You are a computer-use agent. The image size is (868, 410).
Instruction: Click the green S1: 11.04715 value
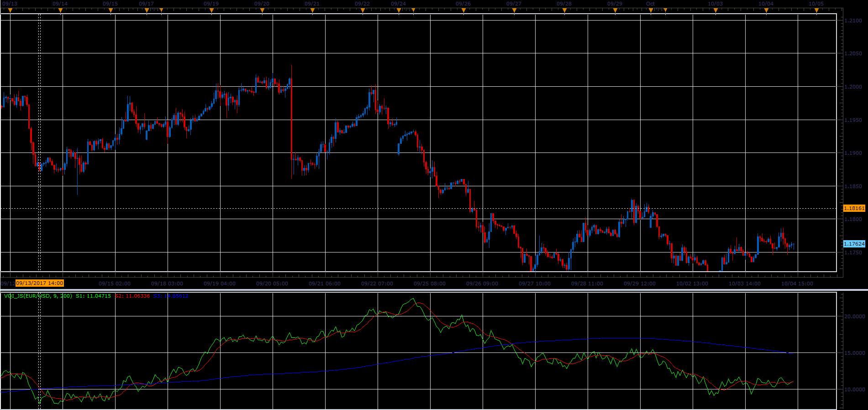click(93, 296)
